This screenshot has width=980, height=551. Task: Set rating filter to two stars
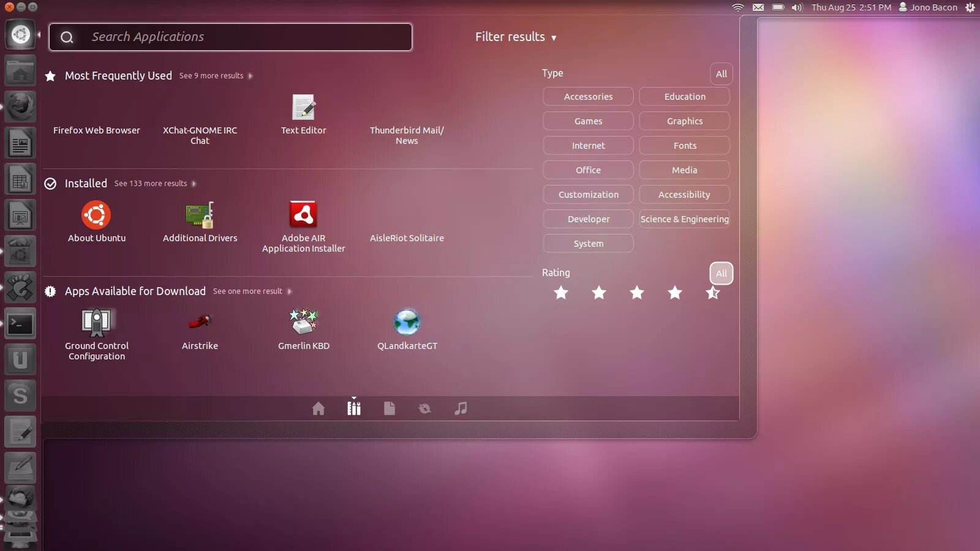pyautogui.click(x=599, y=293)
